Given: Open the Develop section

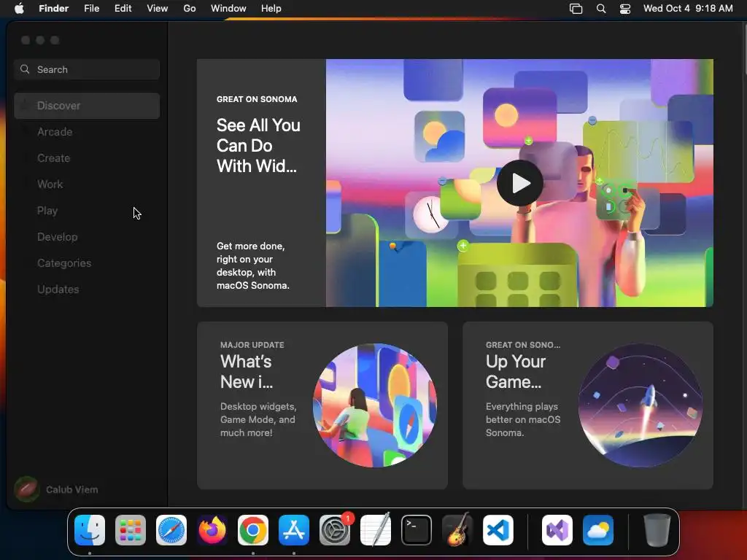Looking at the screenshot, I should coord(87,237).
